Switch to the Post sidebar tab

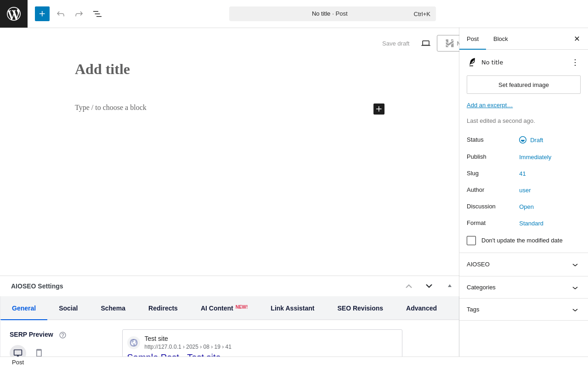tap(473, 39)
